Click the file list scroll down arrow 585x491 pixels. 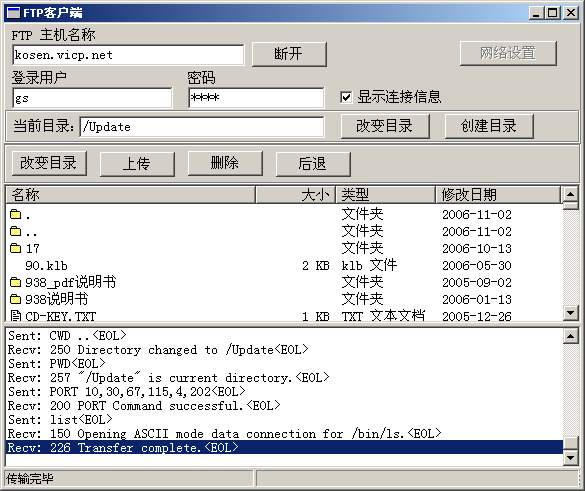[x=570, y=313]
